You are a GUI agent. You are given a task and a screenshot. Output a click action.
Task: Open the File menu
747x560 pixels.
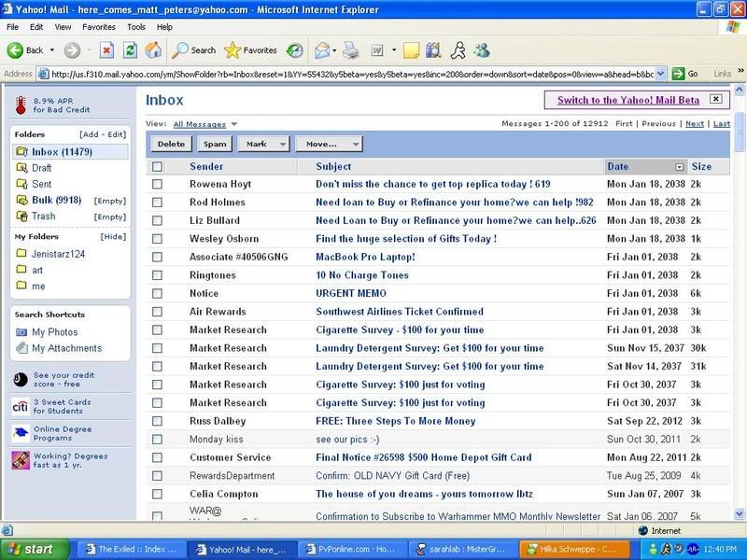point(12,27)
